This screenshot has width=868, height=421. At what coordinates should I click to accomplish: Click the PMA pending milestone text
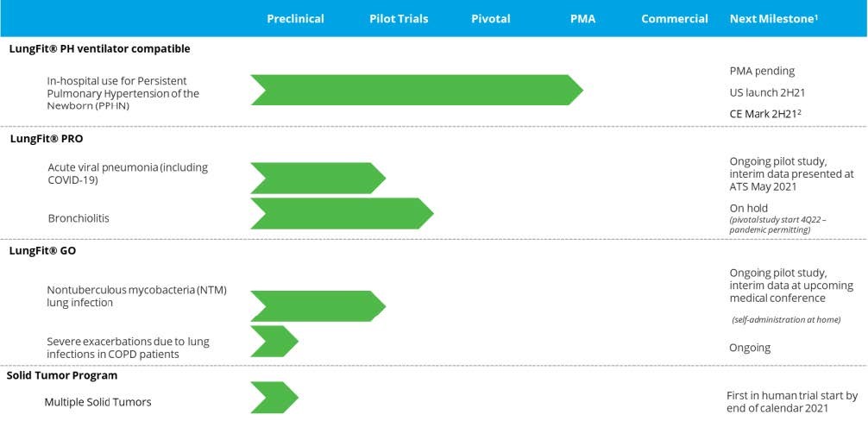(x=762, y=71)
